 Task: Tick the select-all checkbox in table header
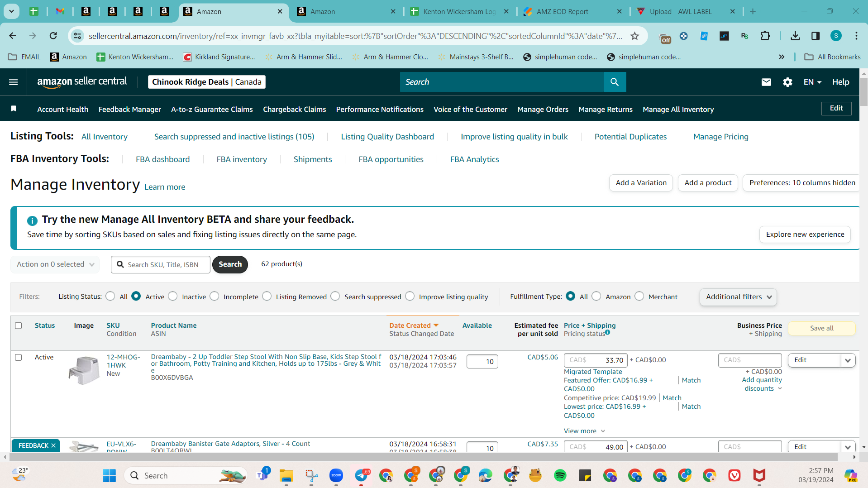click(x=19, y=325)
